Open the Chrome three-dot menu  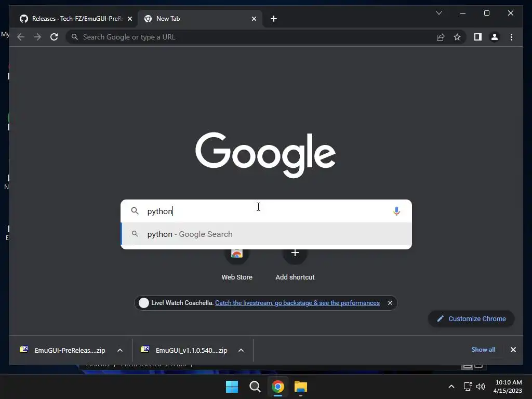pyautogui.click(x=511, y=37)
